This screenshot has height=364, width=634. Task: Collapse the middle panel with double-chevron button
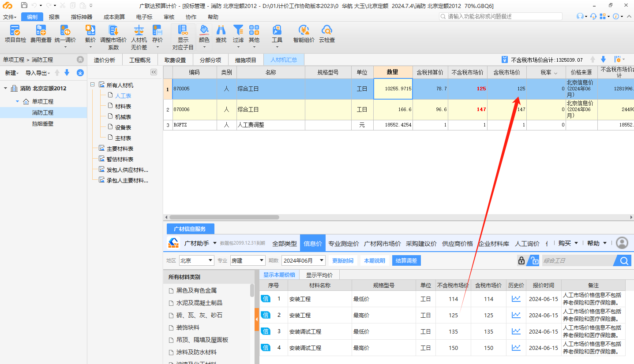click(x=154, y=72)
